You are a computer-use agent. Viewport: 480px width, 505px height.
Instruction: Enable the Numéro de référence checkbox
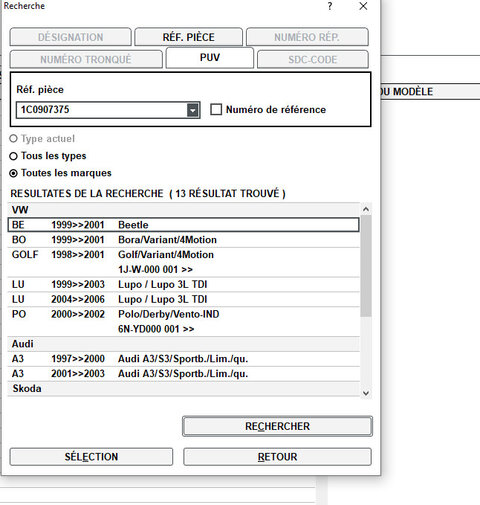(216, 109)
